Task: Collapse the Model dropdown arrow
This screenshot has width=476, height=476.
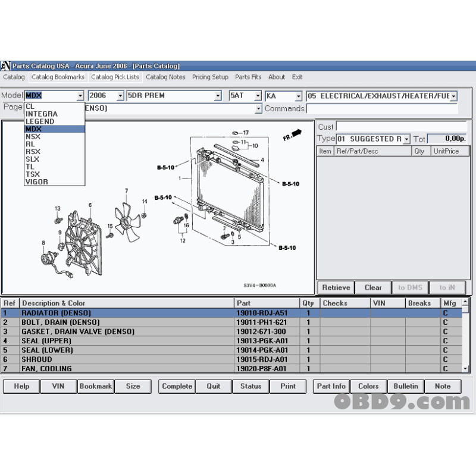Action: coord(80,96)
